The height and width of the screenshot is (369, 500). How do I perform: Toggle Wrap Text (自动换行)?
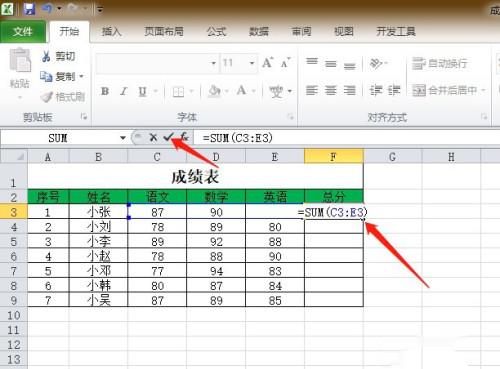click(439, 63)
